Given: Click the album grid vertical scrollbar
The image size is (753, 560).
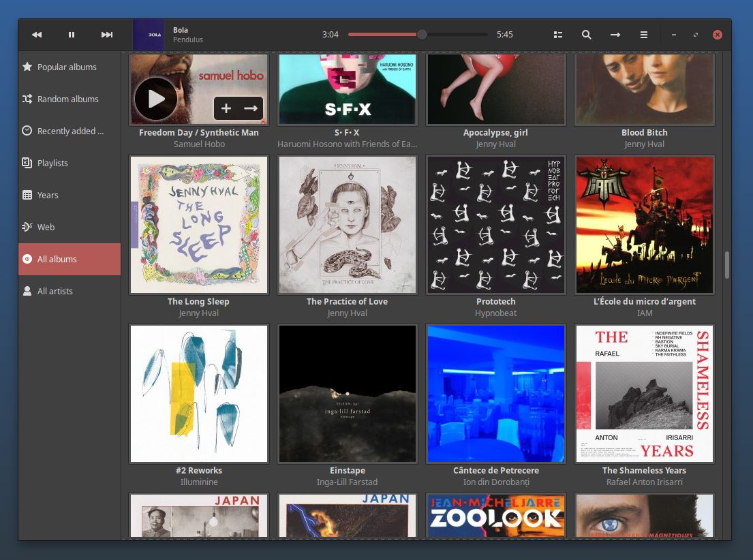Looking at the screenshot, I should [x=727, y=264].
